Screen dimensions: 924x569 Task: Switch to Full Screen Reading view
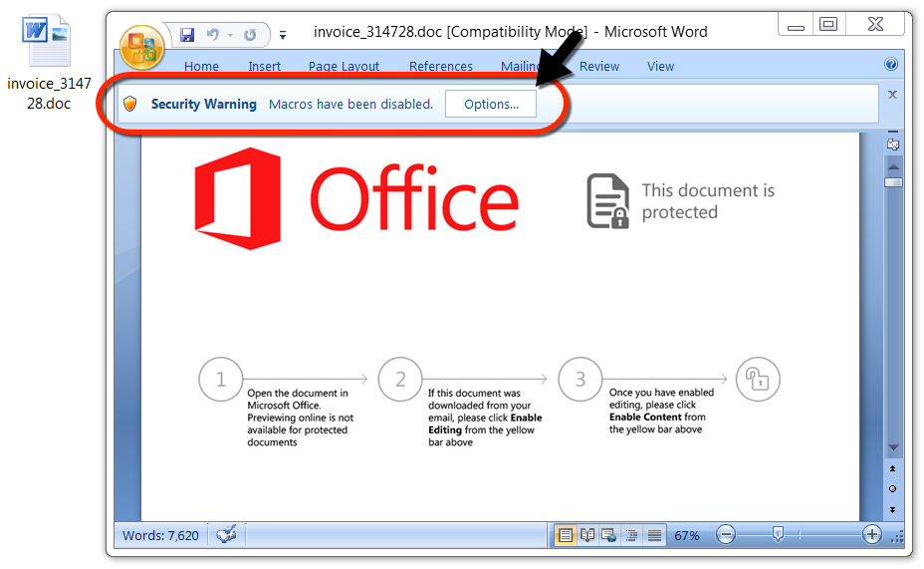point(587,535)
